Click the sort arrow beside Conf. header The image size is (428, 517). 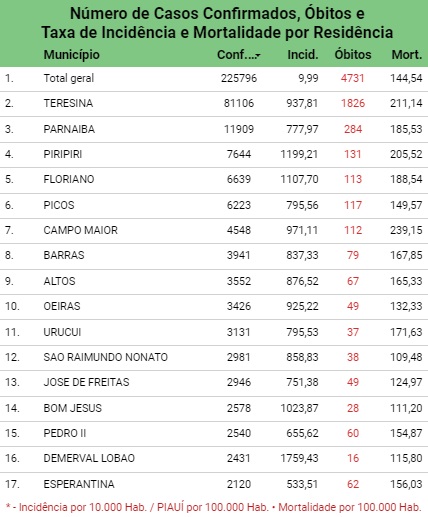pyautogui.click(x=258, y=55)
